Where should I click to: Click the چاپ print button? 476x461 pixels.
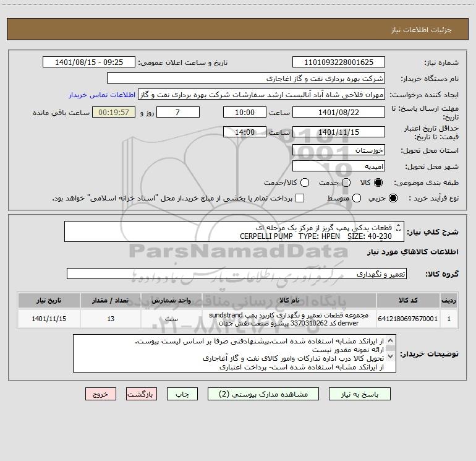182,394
